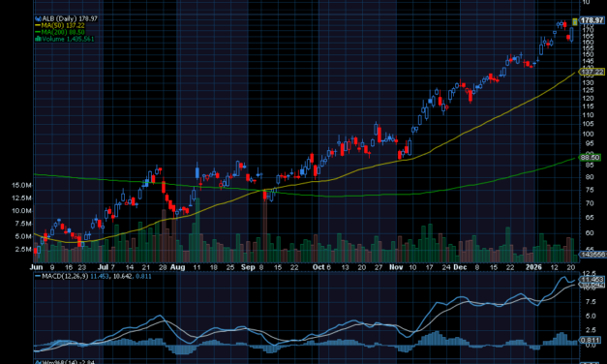Click the 150 price axis label
The width and height of the screenshot is (607, 364).
(x=588, y=54)
